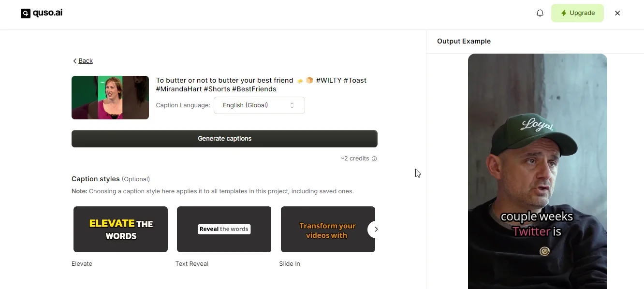Viewport: 644px width, 289px height.
Task: Show next caption styles with arrow
Action: [x=376, y=229]
